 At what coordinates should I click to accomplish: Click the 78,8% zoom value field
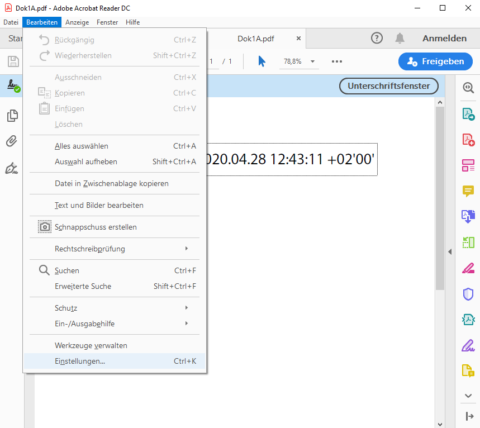(292, 61)
